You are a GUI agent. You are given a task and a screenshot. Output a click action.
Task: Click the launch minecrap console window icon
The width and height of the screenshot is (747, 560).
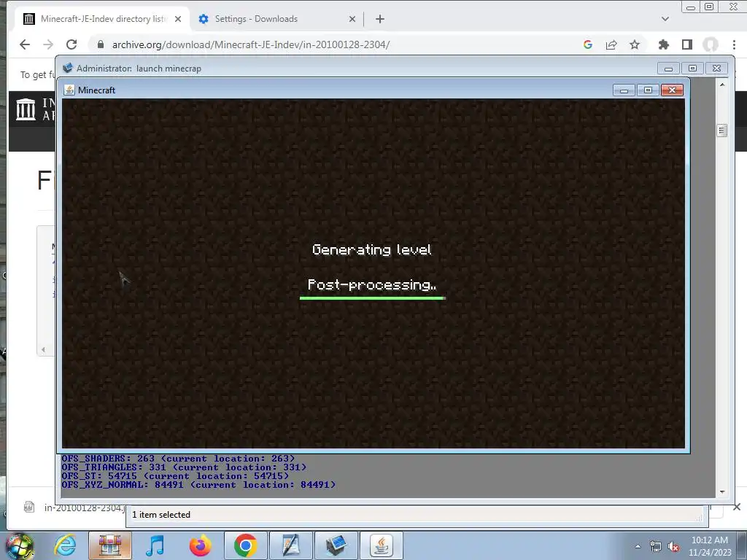coord(68,68)
